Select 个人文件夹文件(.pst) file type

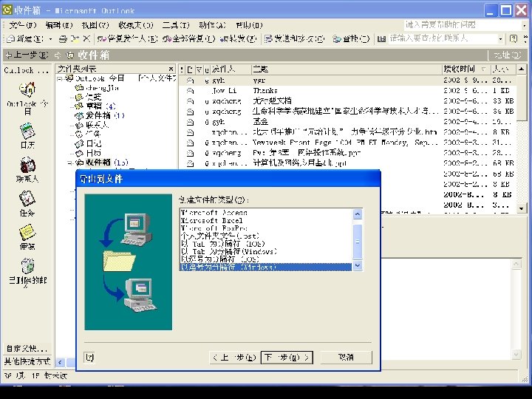pyautogui.click(x=266, y=236)
